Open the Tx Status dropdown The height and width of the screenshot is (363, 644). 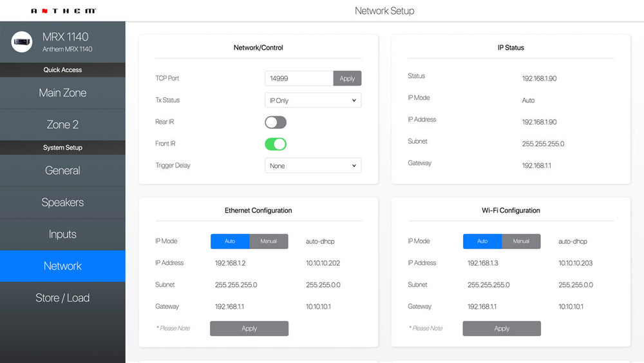(312, 101)
